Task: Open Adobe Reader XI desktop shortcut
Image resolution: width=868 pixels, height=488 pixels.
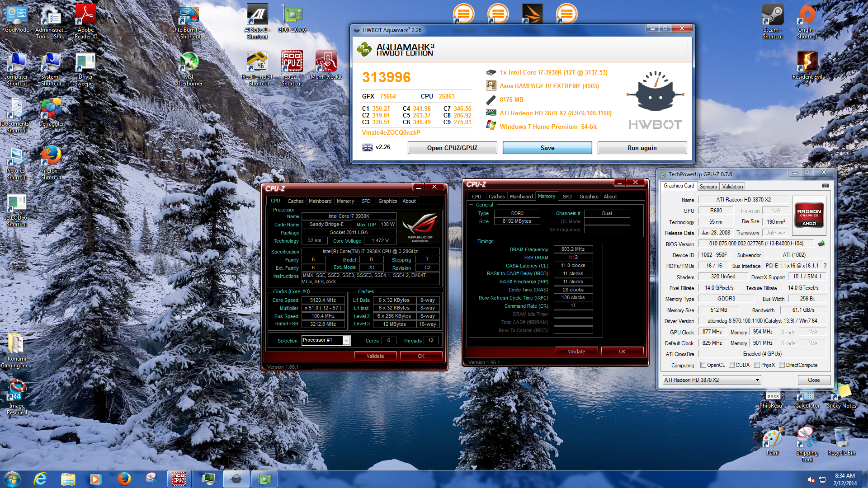Action: click(x=85, y=22)
